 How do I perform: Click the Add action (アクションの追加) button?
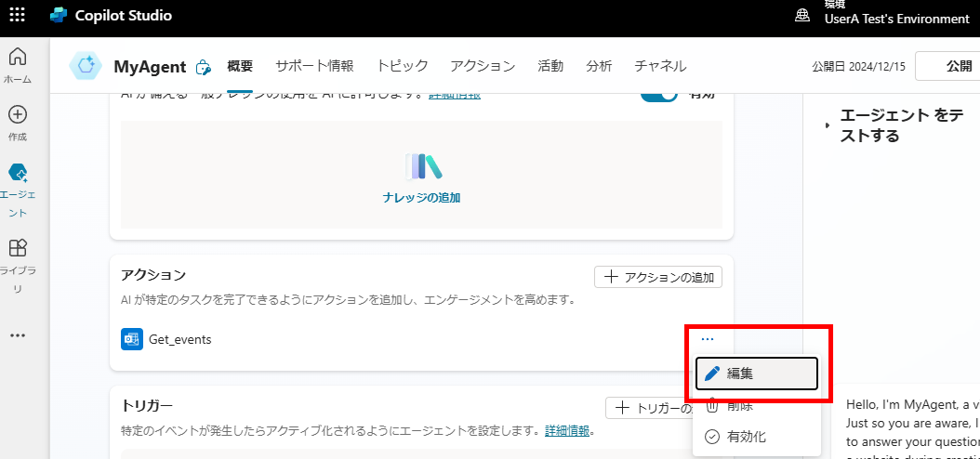[658, 277]
